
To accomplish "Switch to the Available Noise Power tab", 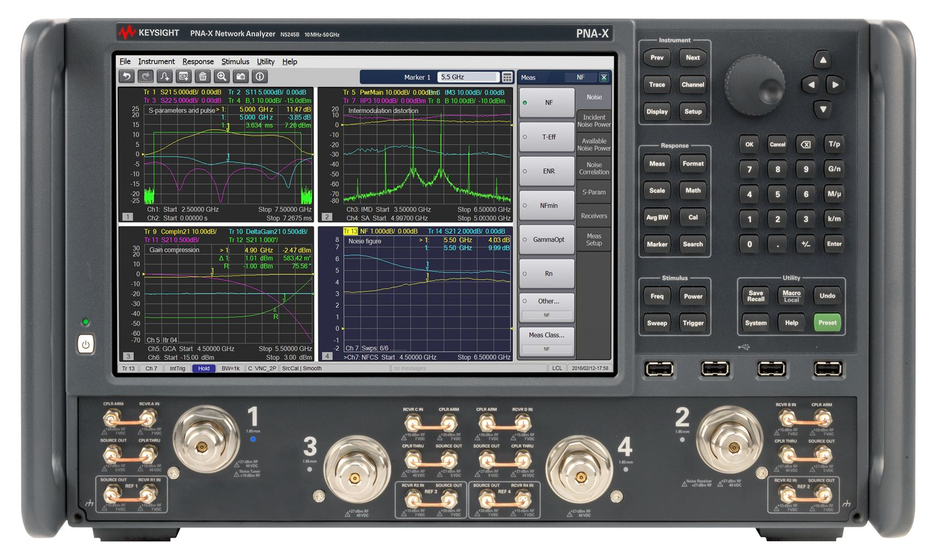I will [x=594, y=144].
